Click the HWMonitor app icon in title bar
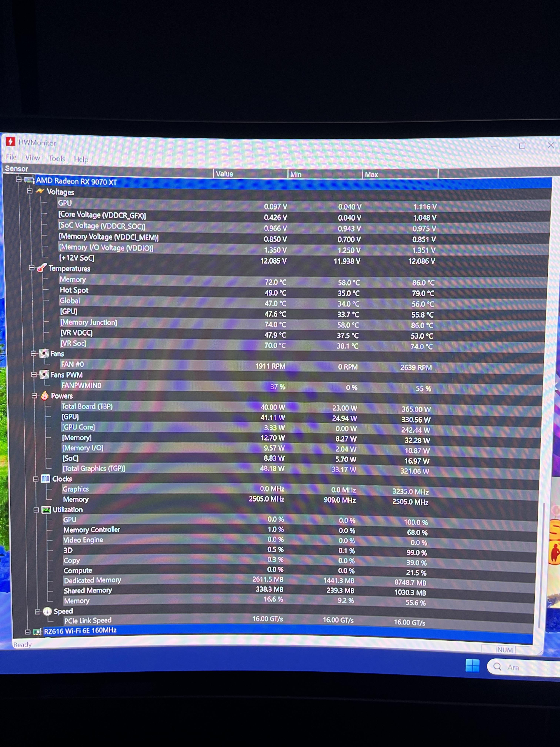 coord(11,142)
